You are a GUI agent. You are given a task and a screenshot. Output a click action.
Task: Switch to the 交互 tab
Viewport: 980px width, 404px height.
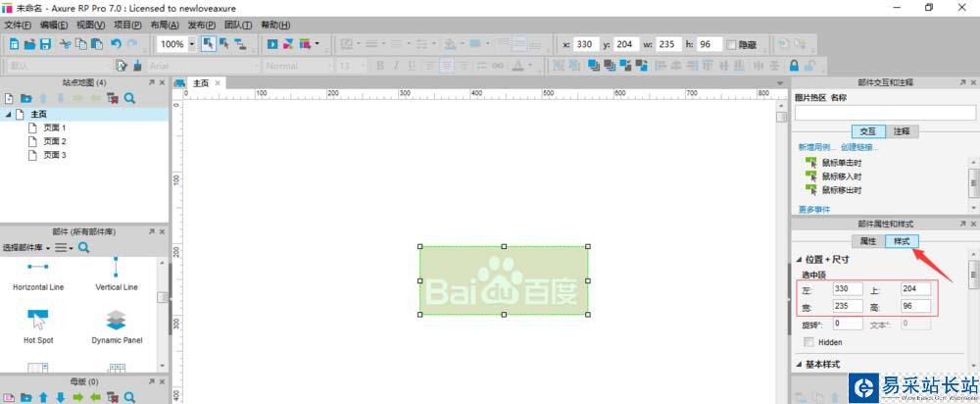coord(868,131)
